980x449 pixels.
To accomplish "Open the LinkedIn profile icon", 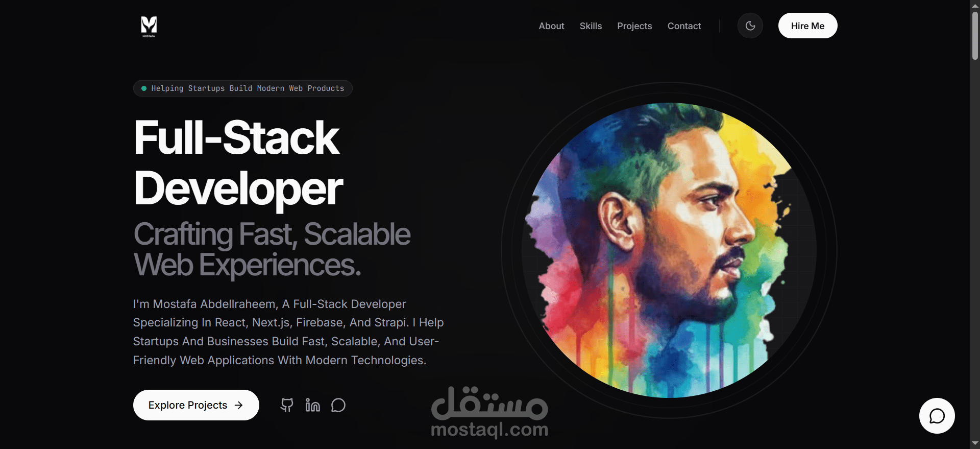I will [x=312, y=405].
